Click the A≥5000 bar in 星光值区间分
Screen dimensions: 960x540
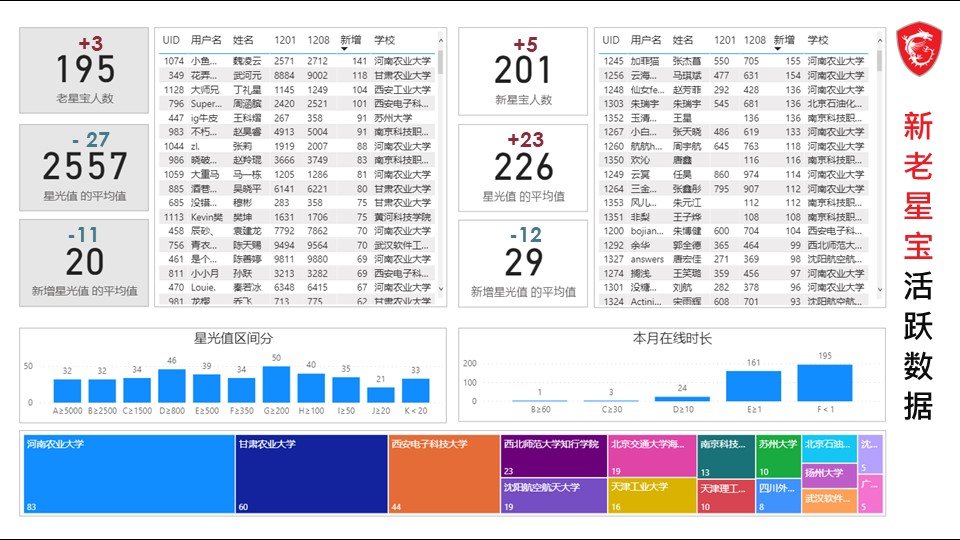67,391
